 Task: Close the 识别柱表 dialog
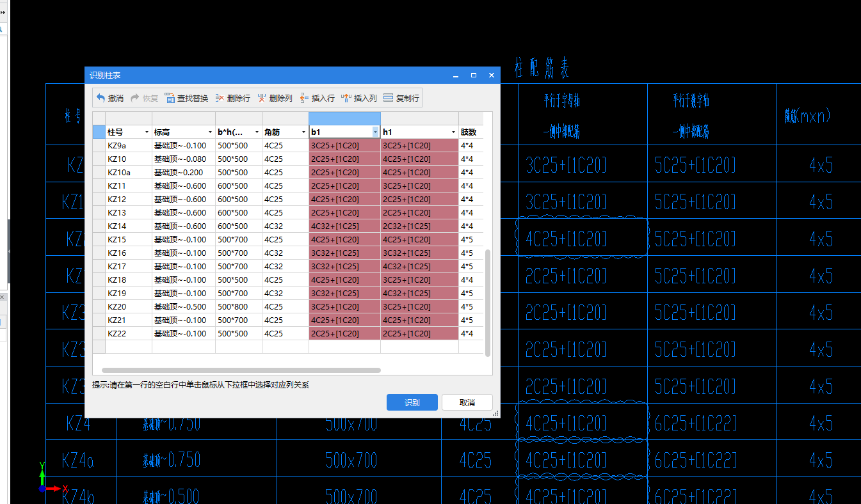point(492,75)
